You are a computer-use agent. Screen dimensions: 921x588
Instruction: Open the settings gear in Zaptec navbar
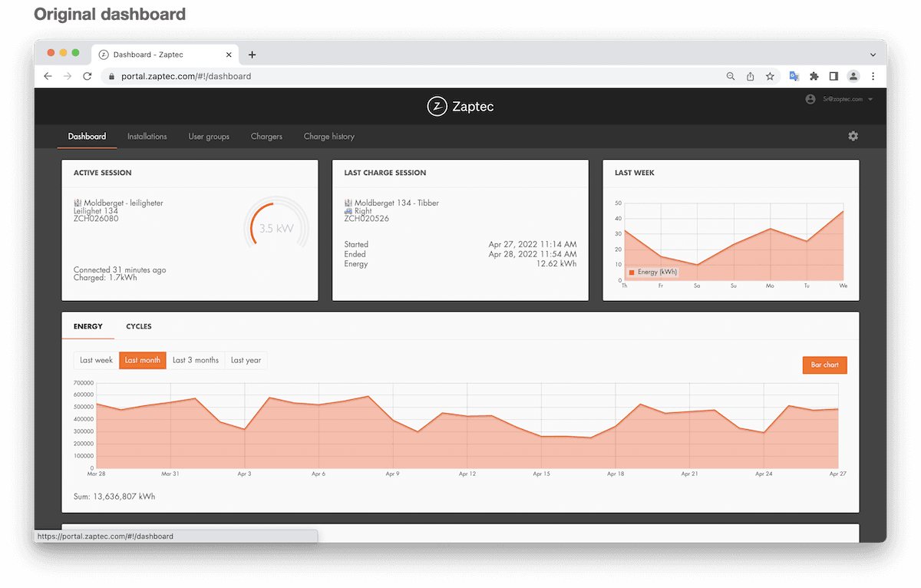click(x=853, y=136)
